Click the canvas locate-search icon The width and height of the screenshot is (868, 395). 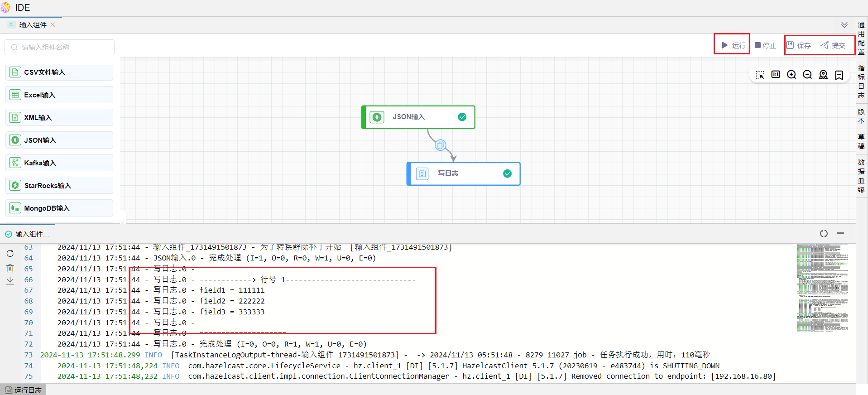pos(823,75)
